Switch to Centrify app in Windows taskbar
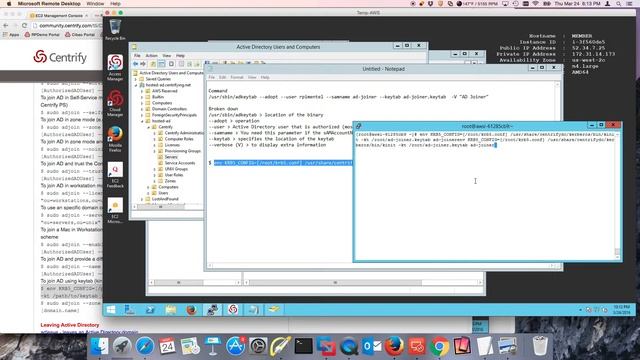The image size is (640, 360). [233, 310]
